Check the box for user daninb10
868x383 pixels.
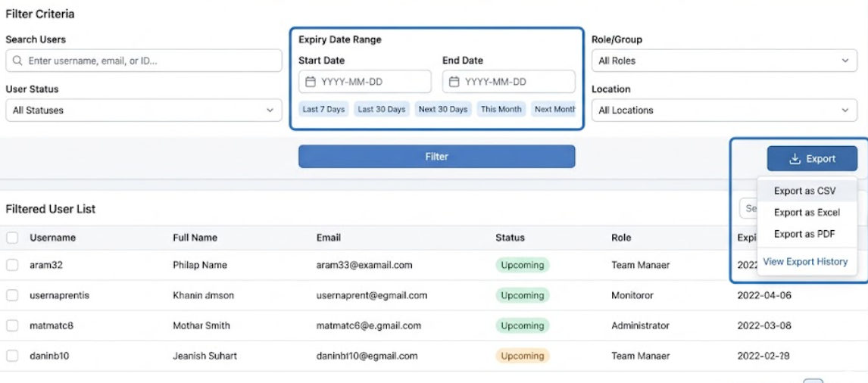click(x=12, y=356)
